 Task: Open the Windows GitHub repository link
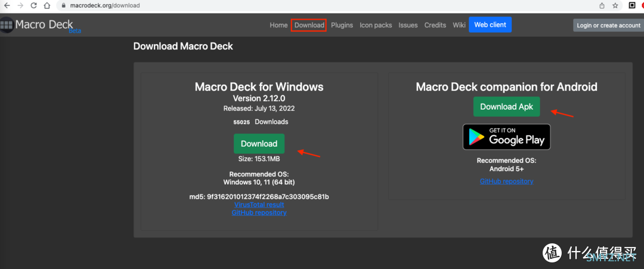pyautogui.click(x=259, y=213)
